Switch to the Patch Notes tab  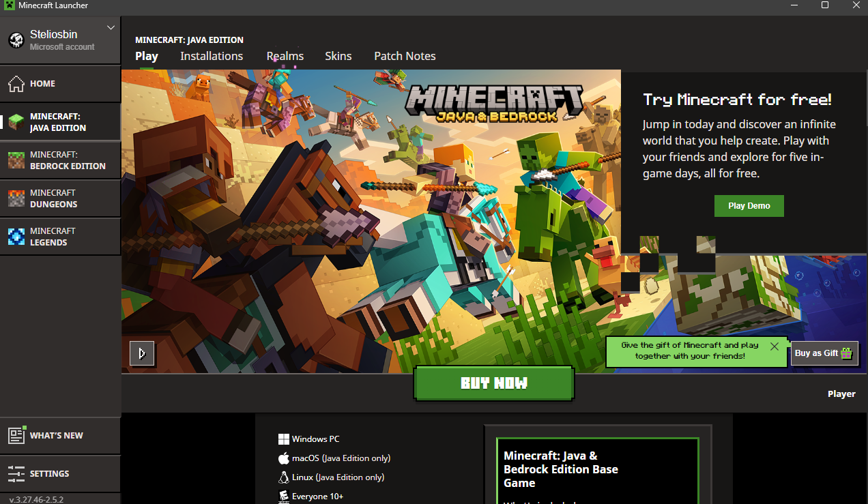405,56
